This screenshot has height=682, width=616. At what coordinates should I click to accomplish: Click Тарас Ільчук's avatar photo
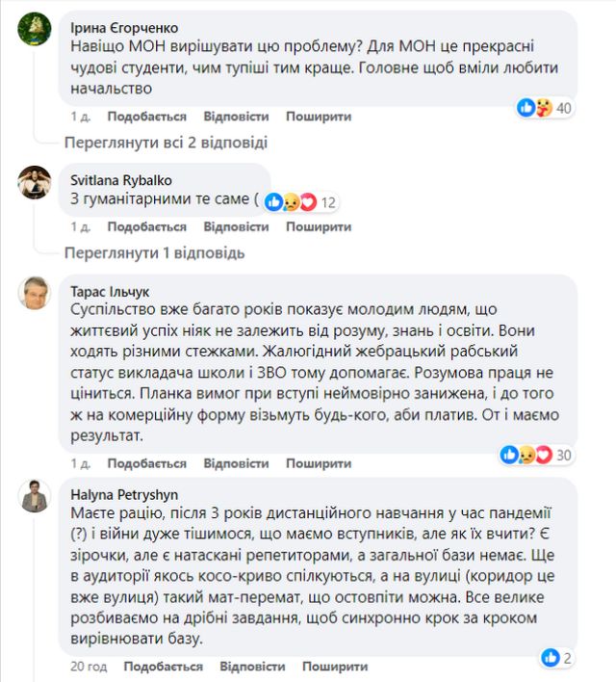point(35,292)
